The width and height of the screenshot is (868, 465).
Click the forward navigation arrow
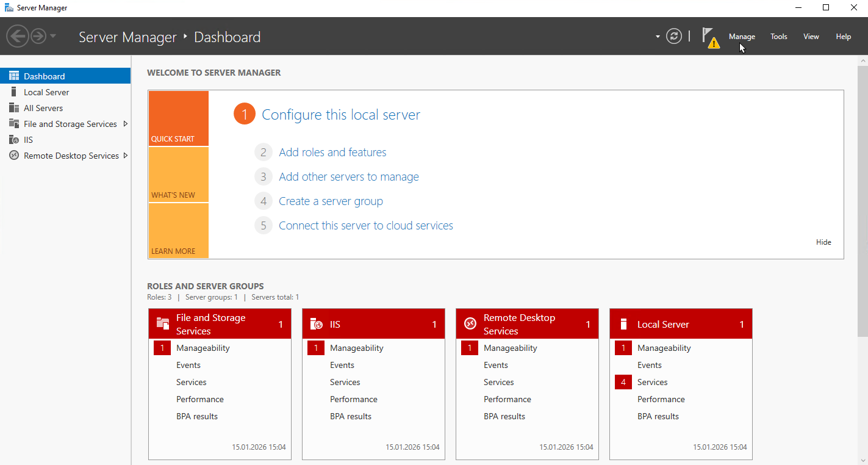point(38,37)
